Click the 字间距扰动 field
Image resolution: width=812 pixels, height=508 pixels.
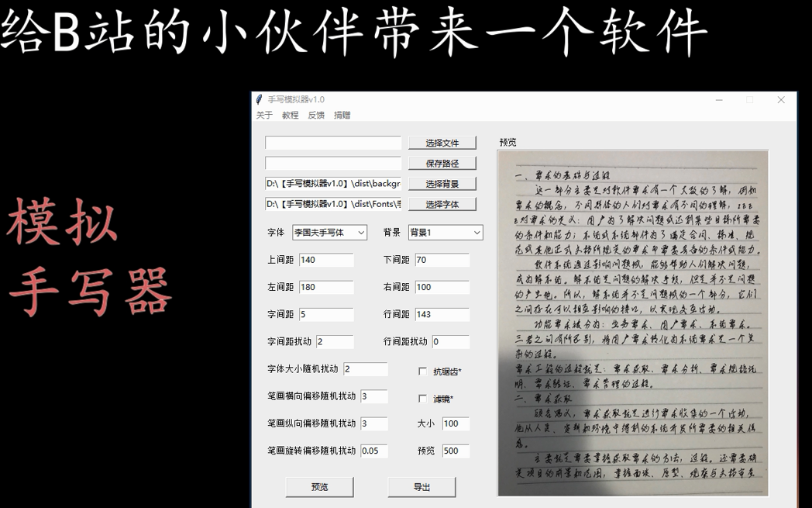point(335,341)
